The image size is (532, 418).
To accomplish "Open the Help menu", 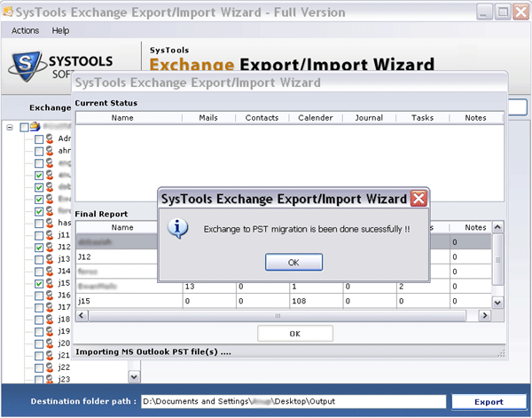I will [60, 30].
